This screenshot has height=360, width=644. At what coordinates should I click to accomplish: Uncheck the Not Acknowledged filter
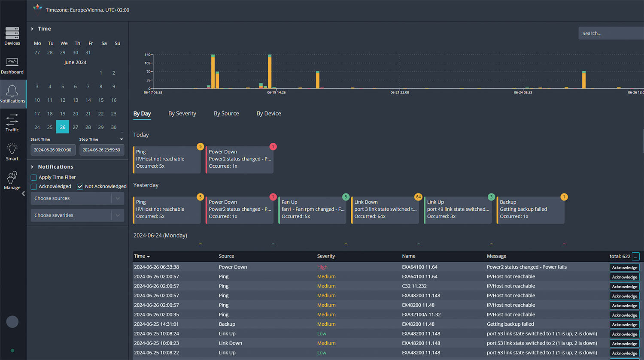(x=80, y=186)
